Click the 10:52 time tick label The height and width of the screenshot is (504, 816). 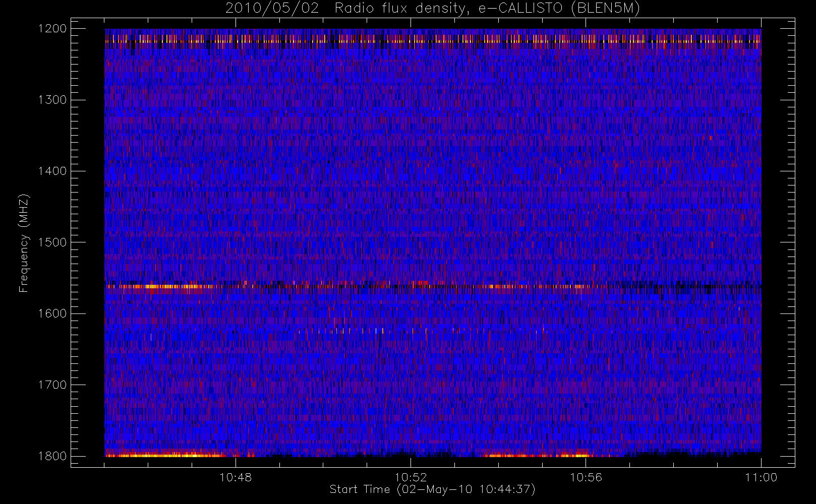pos(411,477)
